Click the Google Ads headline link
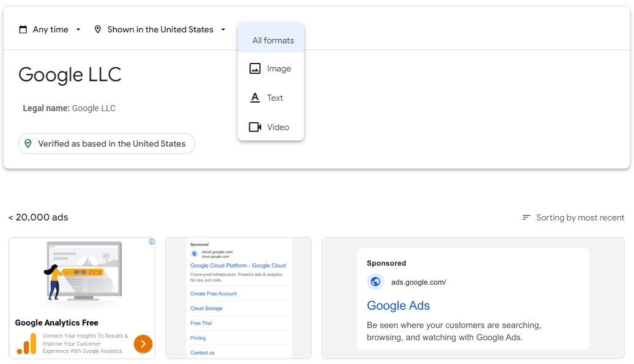Image resolution: width=634 pixels, height=364 pixels. pos(398,305)
